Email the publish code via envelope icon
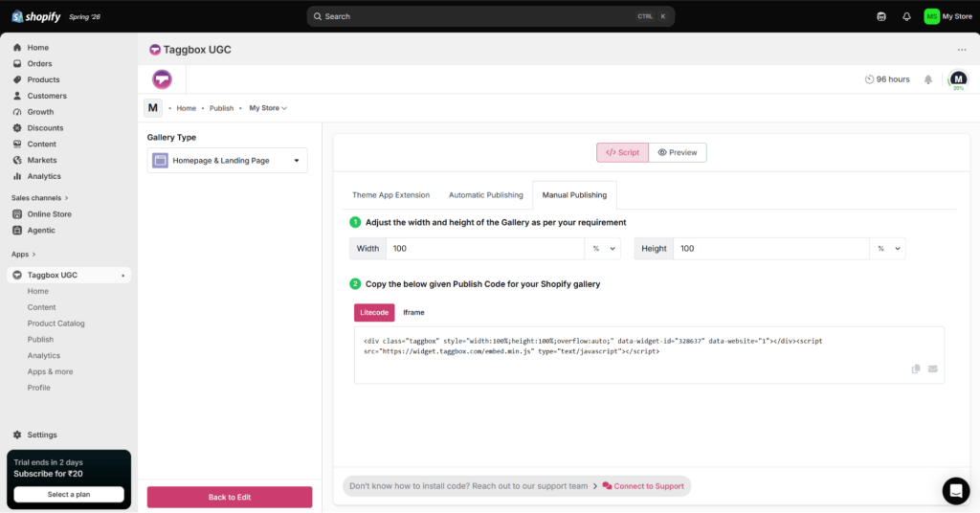This screenshot has height=513, width=980. [x=932, y=369]
